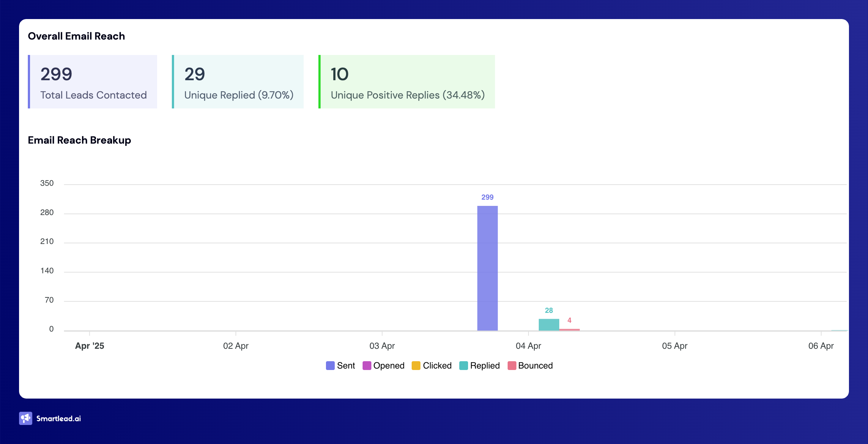This screenshot has height=444, width=868.
Task: Click the tall purple Sent bar
Action: (x=487, y=268)
